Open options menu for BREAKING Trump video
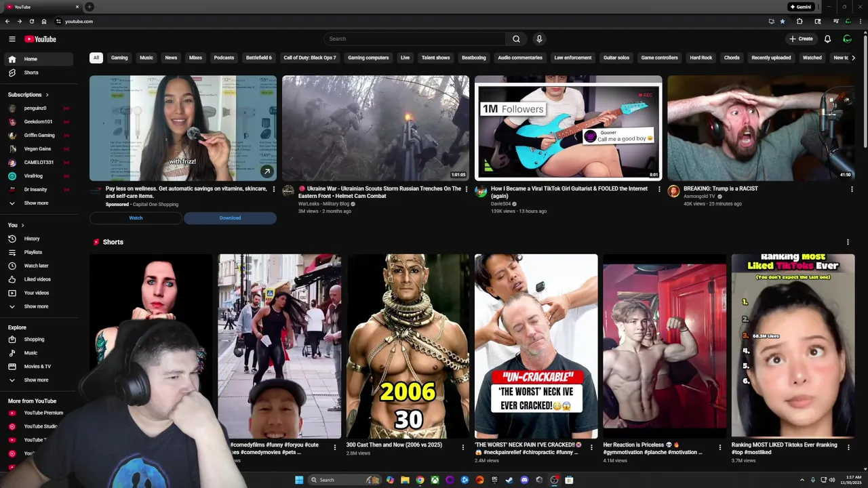This screenshot has width=868, height=488. [852, 189]
